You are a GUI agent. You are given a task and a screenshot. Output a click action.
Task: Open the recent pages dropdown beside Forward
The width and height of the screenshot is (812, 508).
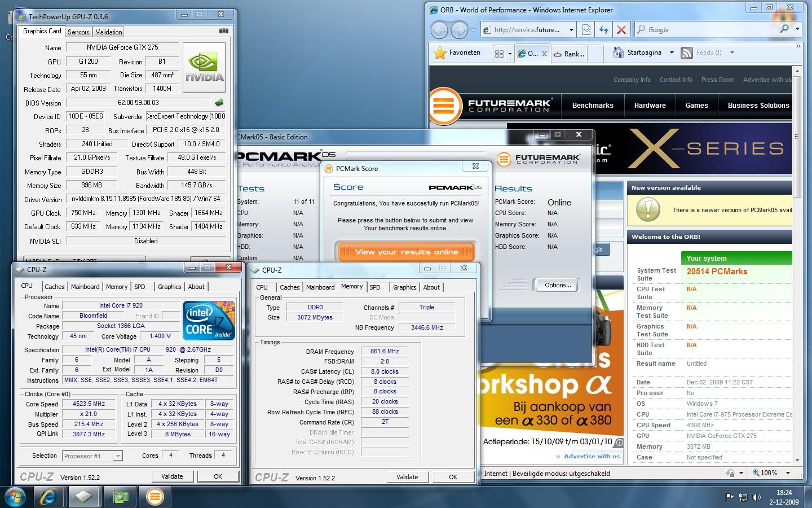point(473,30)
